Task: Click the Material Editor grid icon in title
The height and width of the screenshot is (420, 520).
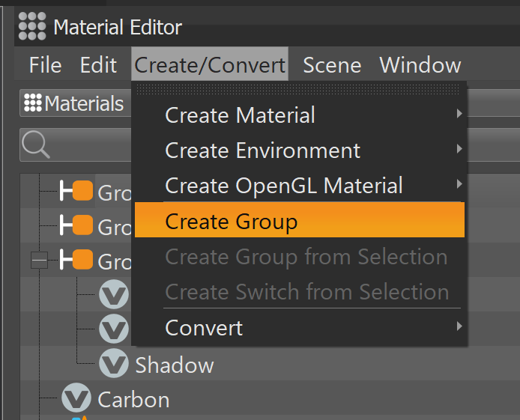Action: click(x=32, y=27)
